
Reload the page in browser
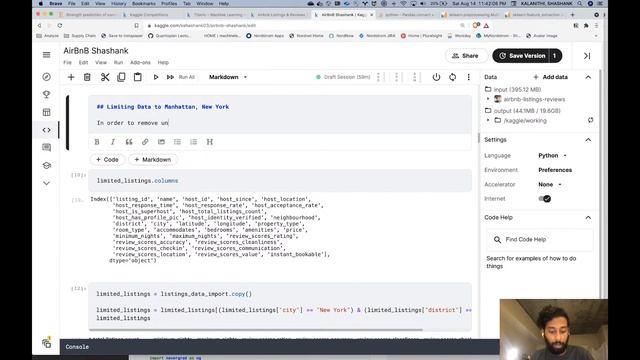tap(60, 25)
